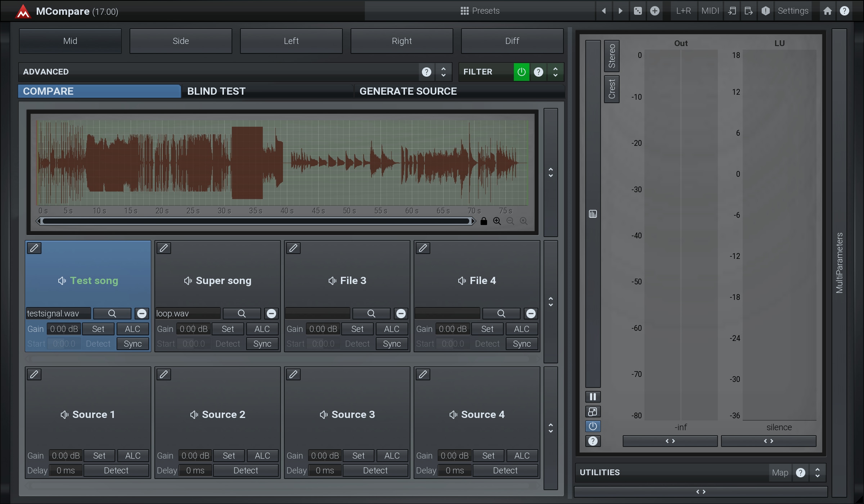This screenshot has width=864, height=504.
Task: Expand the FILTER section arrows
Action: [555, 72]
